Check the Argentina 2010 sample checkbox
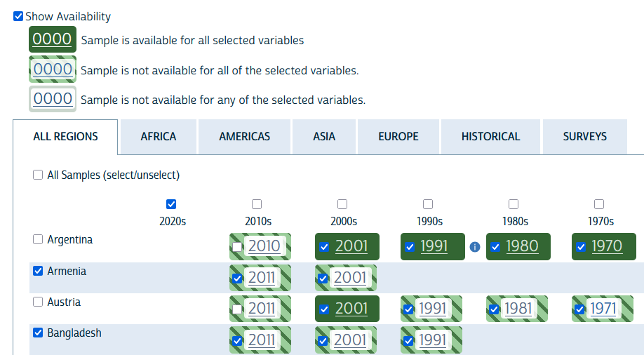The image size is (644, 355). (x=237, y=247)
